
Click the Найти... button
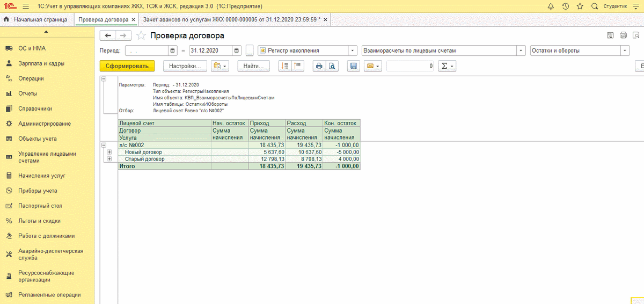253,66
